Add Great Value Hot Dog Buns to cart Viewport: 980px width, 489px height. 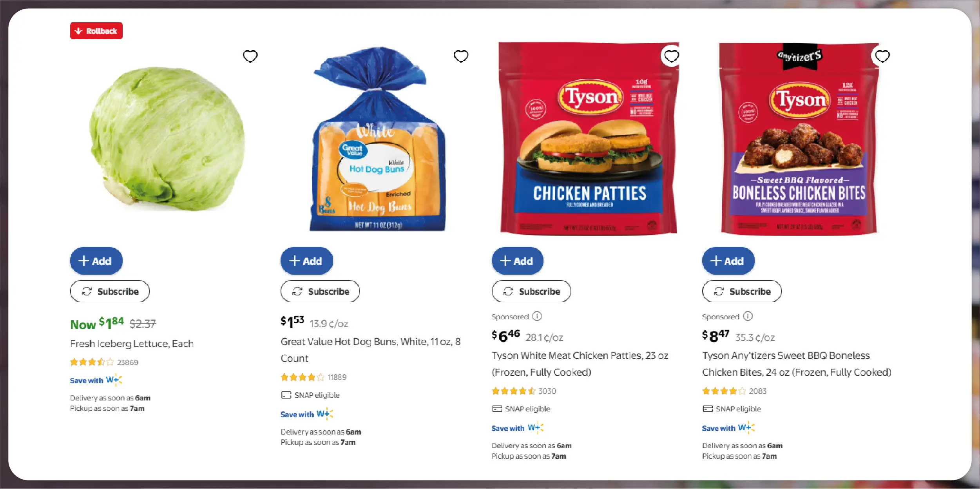point(306,261)
